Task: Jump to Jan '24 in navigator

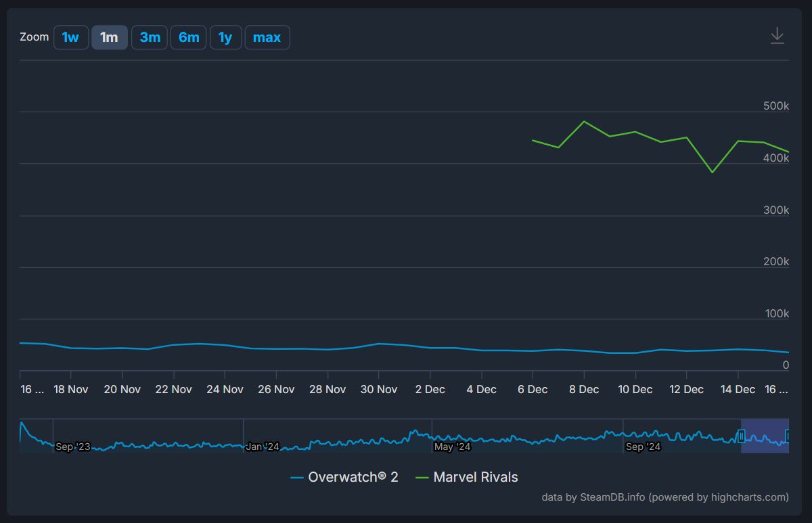Action: [x=262, y=447]
